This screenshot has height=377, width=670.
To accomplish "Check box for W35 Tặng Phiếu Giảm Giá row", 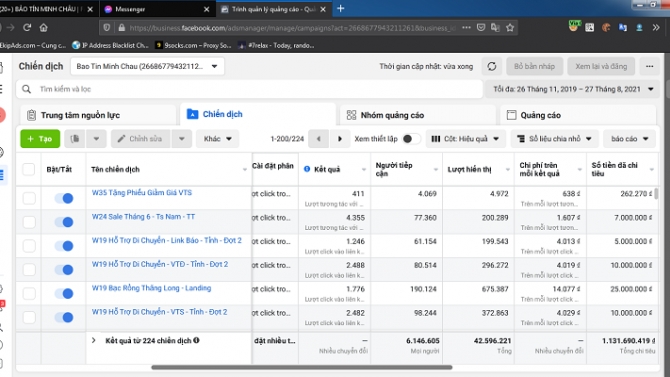I will coord(29,198).
